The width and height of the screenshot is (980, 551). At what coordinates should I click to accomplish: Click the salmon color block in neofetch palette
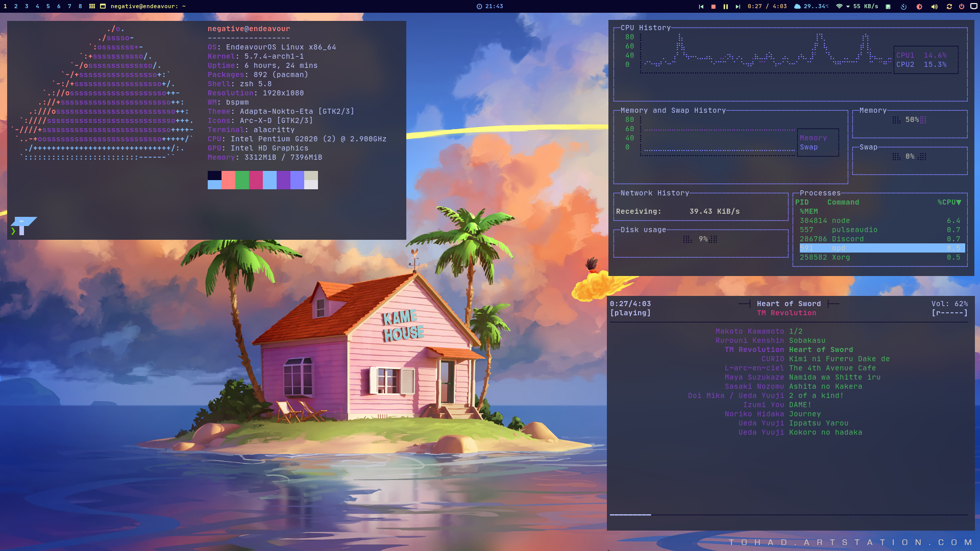[228, 180]
